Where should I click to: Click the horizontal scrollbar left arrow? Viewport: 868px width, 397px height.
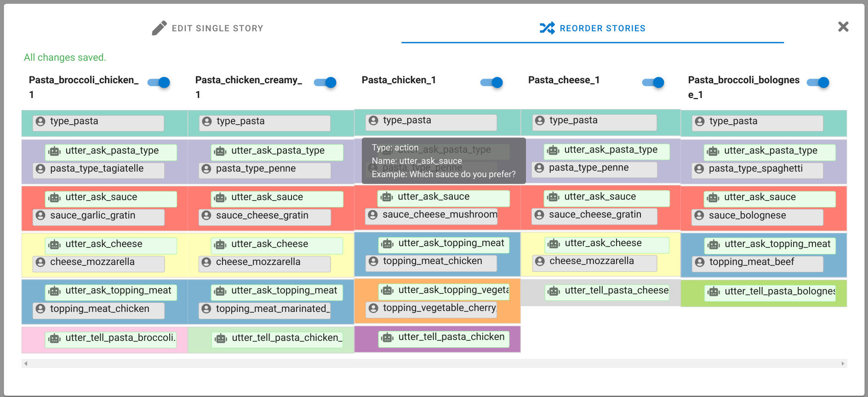point(26,363)
